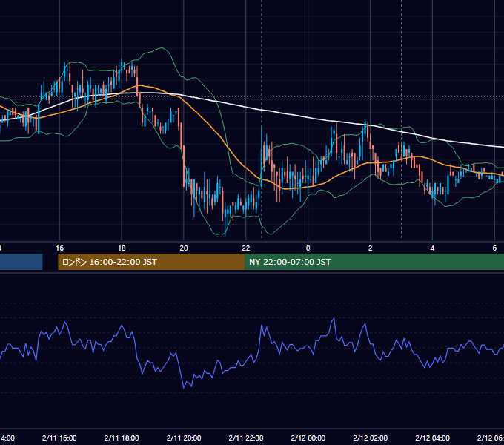Viewport: 504px width, 445px height.
Task: Click the '2/11 16:00' indicator time label
Action: 59,438
